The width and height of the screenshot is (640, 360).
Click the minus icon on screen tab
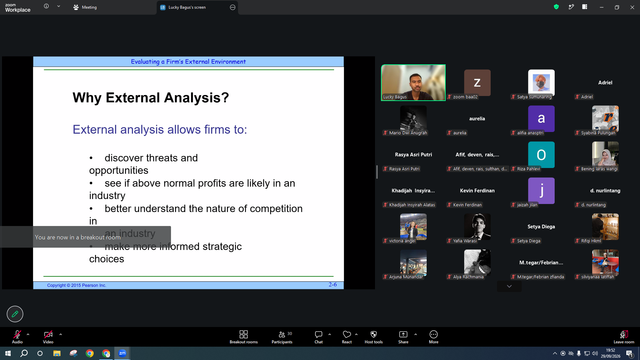pyautogui.click(x=233, y=7)
